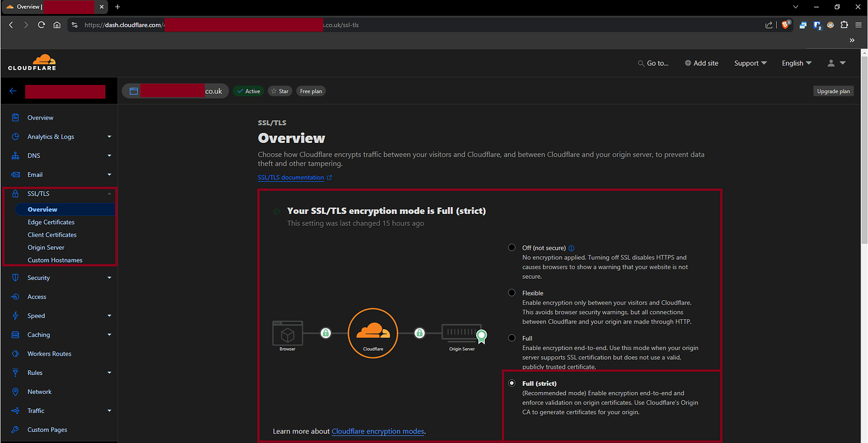Click the share icon in address bar
Image resolution: width=868 pixels, height=443 pixels.
(769, 25)
